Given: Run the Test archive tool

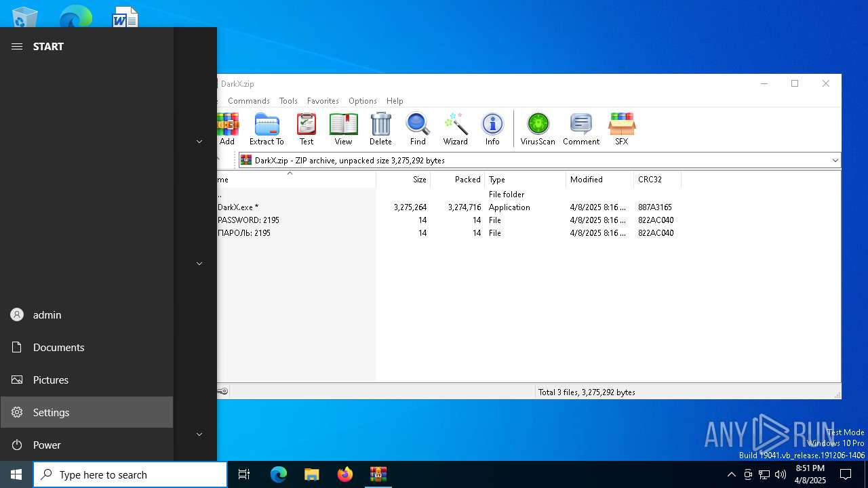Looking at the screenshot, I should coord(307,129).
